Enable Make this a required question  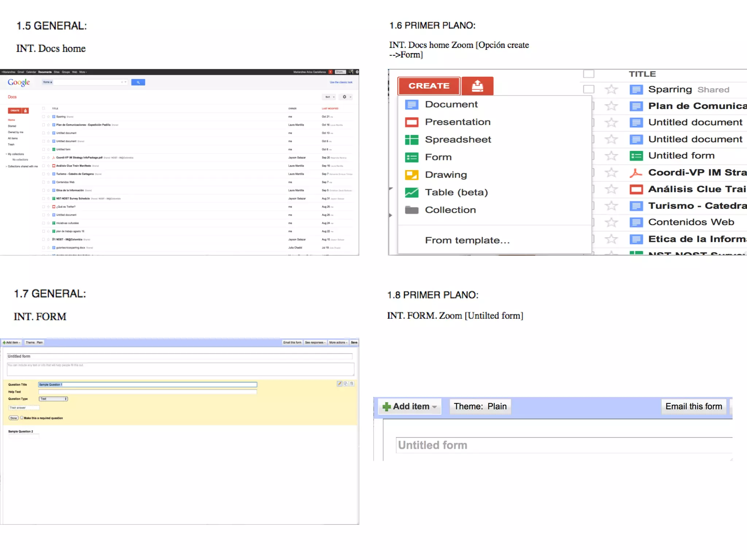(x=22, y=418)
